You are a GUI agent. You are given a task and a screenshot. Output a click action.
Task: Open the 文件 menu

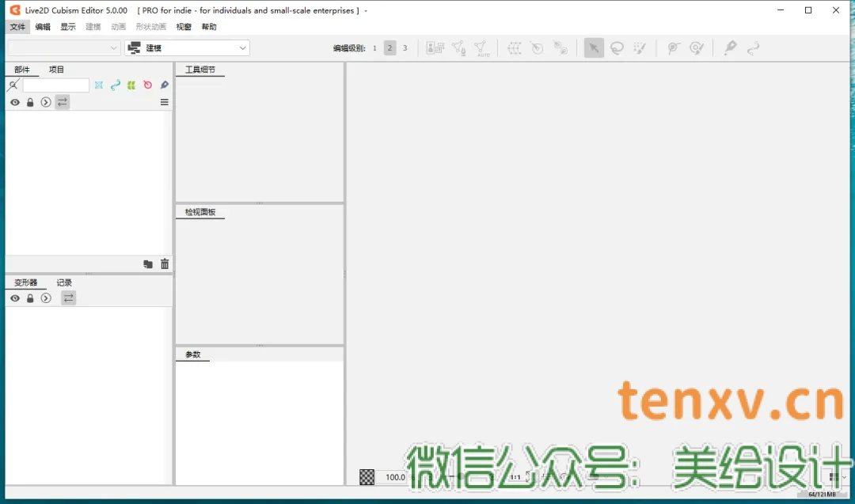click(x=17, y=27)
